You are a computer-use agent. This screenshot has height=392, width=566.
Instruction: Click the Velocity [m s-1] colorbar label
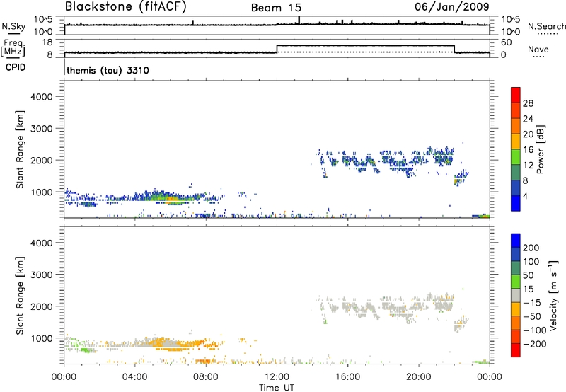553,295
